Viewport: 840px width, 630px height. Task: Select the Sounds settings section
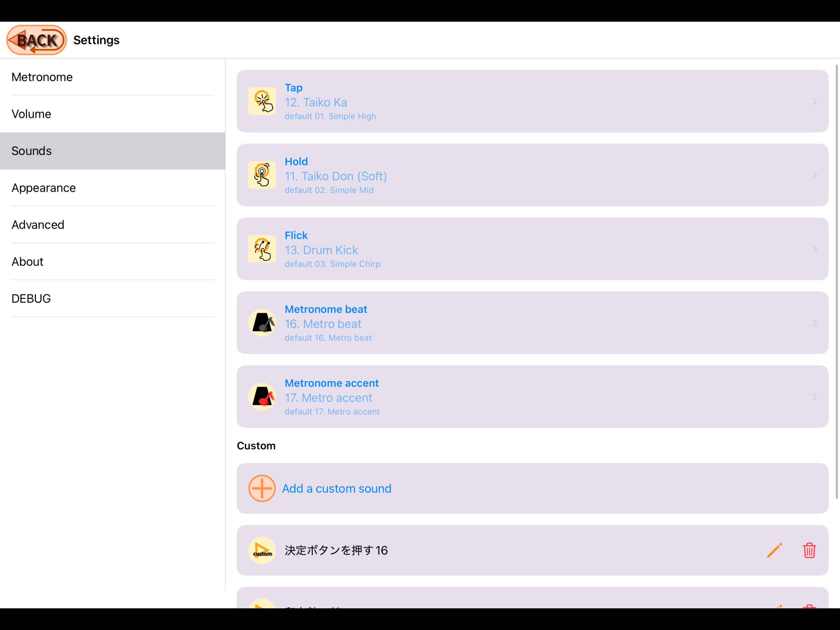112,151
